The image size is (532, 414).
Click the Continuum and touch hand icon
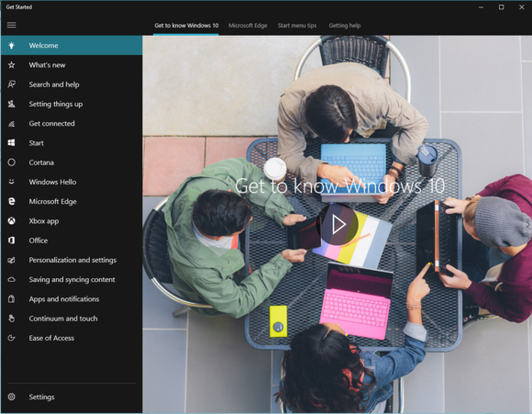click(12, 319)
